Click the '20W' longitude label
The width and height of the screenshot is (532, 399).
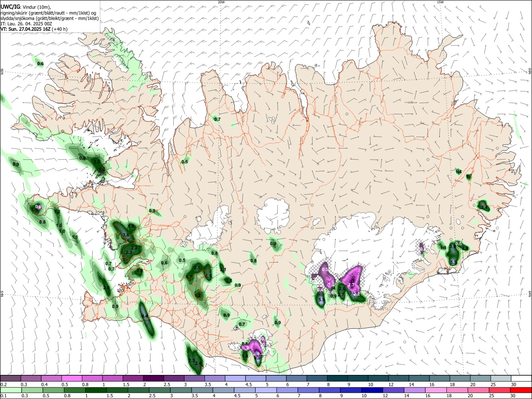[x=221, y=2]
